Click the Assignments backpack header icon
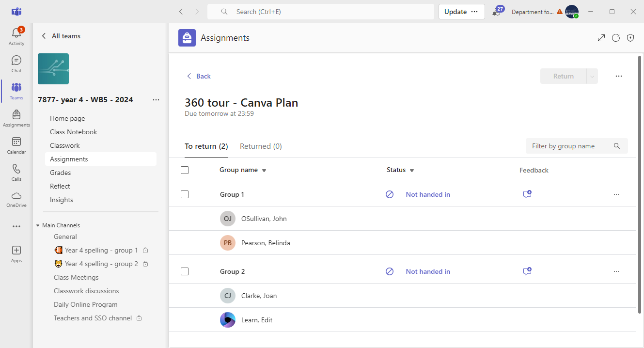 point(187,38)
